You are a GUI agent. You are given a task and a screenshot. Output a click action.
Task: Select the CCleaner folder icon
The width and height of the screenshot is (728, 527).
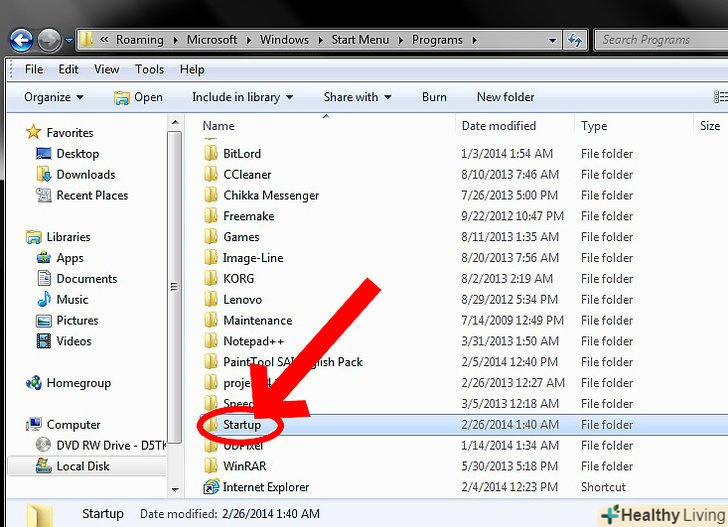211,174
